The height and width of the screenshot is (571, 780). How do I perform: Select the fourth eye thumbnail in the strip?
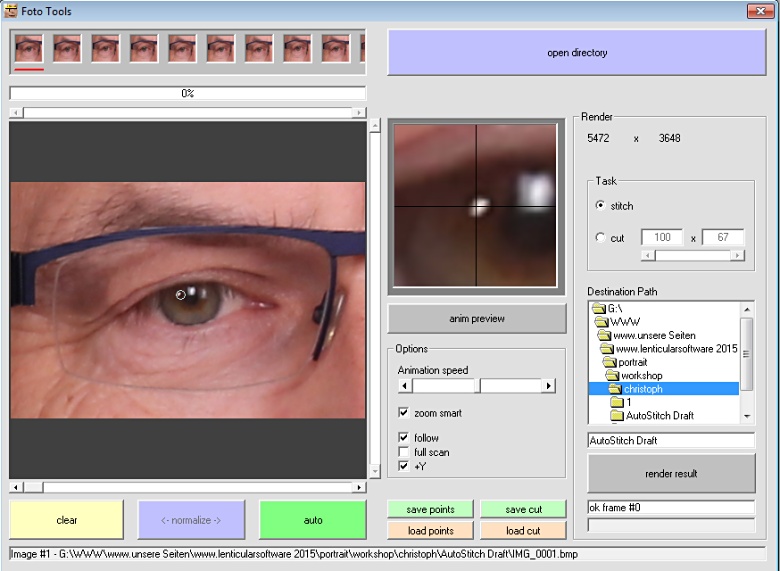(x=144, y=48)
